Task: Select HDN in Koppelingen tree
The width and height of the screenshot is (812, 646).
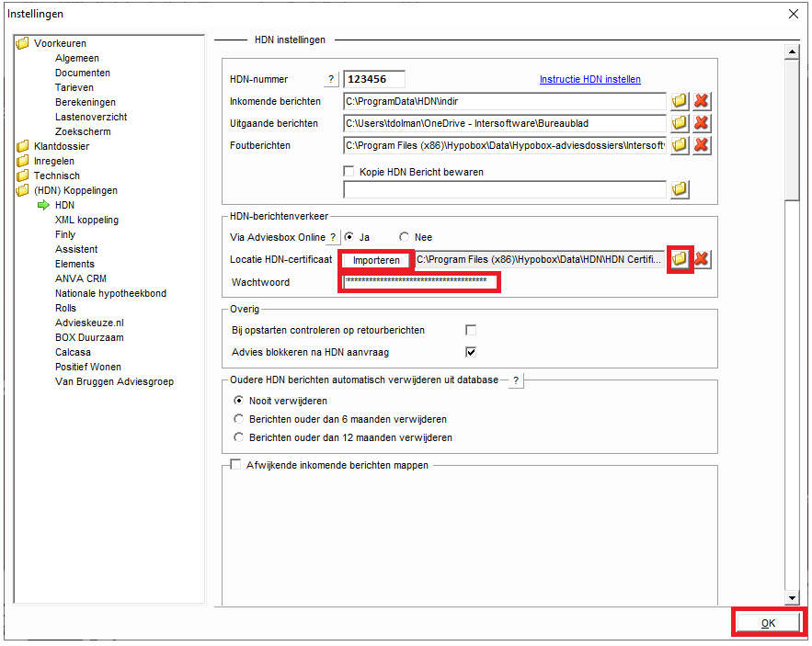Action: pyautogui.click(x=64, y=206)
